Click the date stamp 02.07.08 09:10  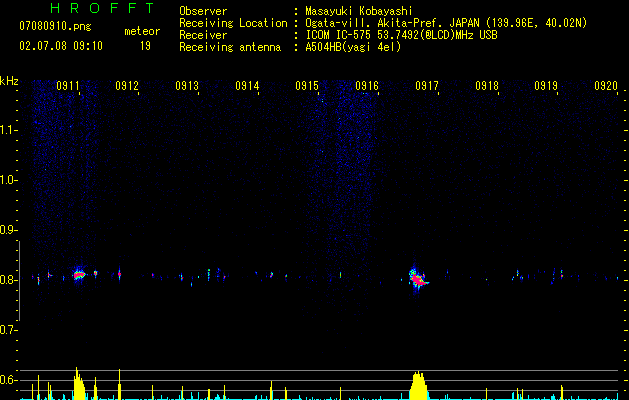tap(61, 46)
